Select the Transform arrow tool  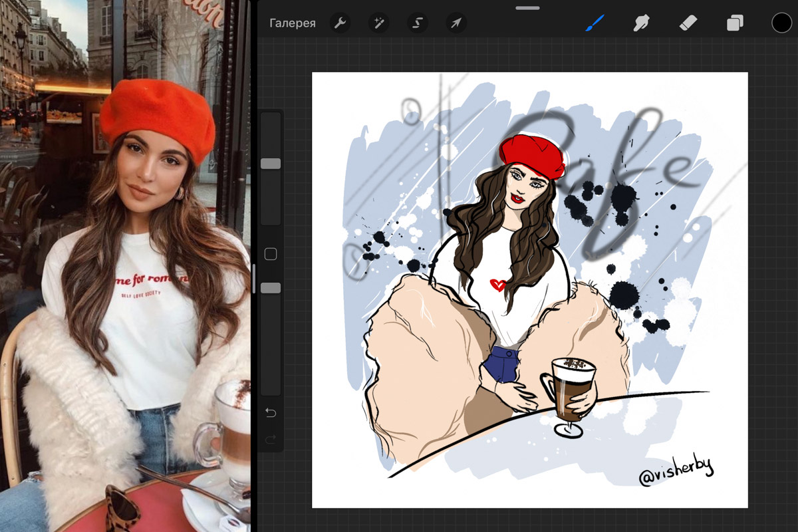456,22
